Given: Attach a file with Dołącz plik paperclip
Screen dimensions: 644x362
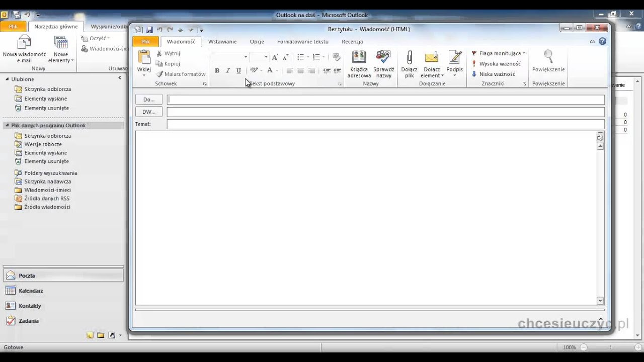Looking at the screenshot, I should coord(409,64).
